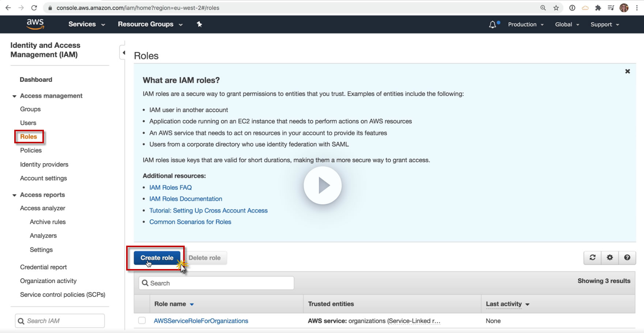Open the IAM Roles FAQ link
The width and height of the screenshot is (644, 333).
pos(170,188)
